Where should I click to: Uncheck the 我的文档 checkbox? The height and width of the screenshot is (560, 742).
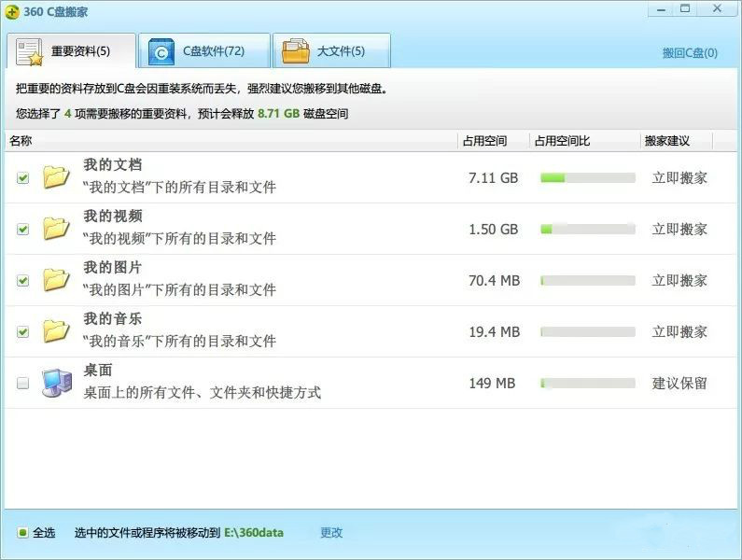click(x=22, y=178)
